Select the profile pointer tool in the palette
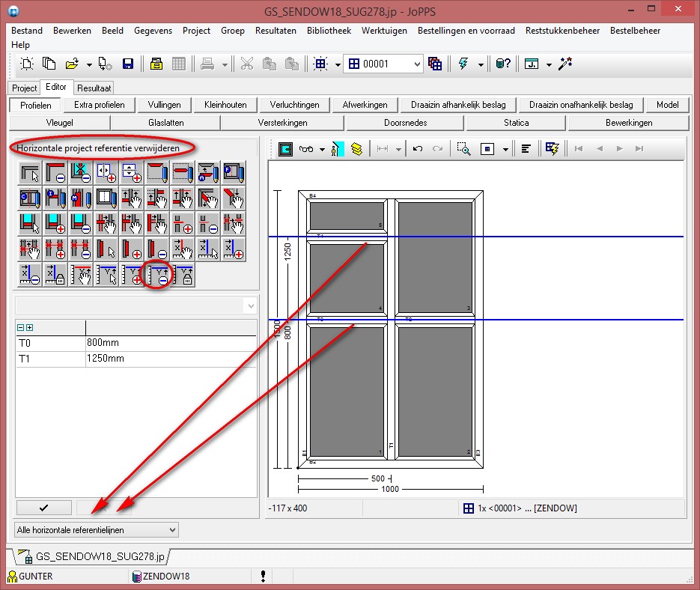This screenshot has height=590, width=700. 30,172
